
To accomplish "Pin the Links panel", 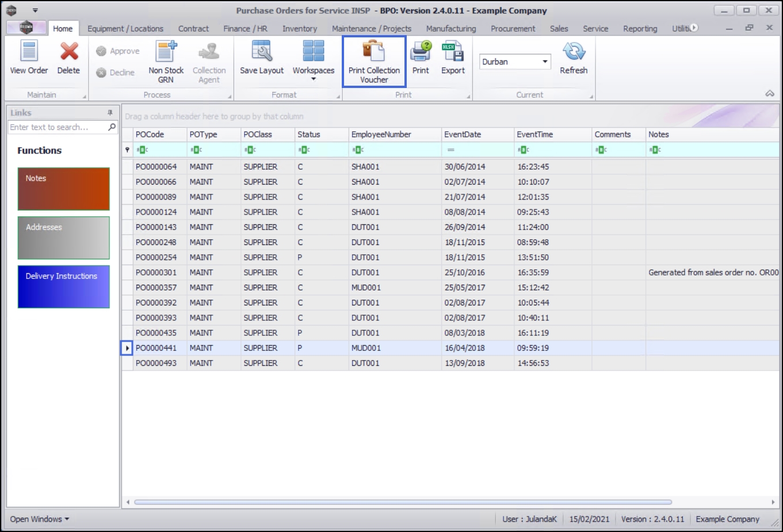I will click(110, 113).
